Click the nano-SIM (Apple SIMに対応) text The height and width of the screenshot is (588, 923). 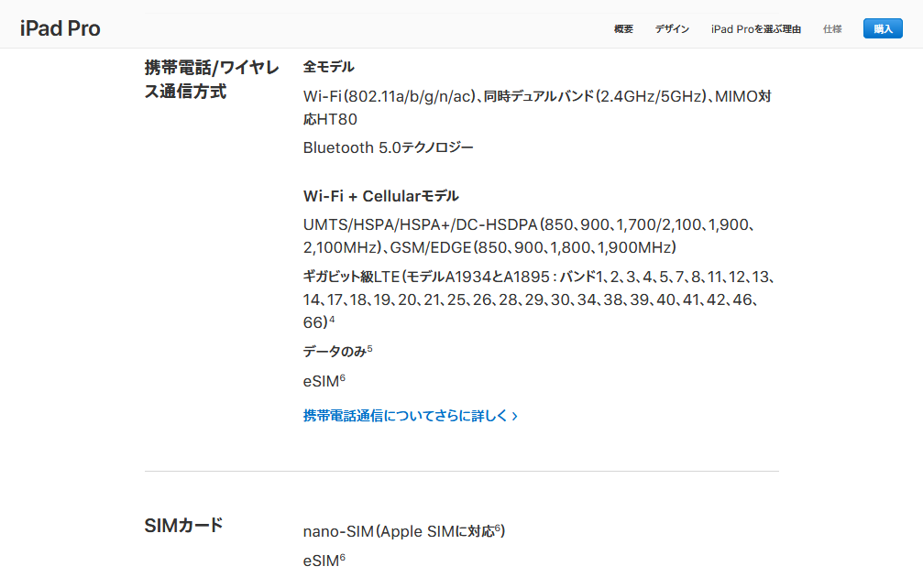click(x=404, y=531)
